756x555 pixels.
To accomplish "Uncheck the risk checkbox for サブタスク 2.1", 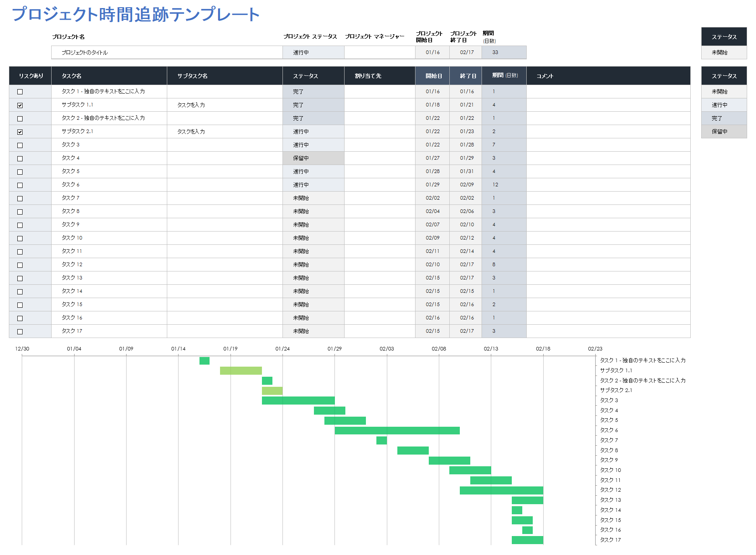I will click(20, 132).
